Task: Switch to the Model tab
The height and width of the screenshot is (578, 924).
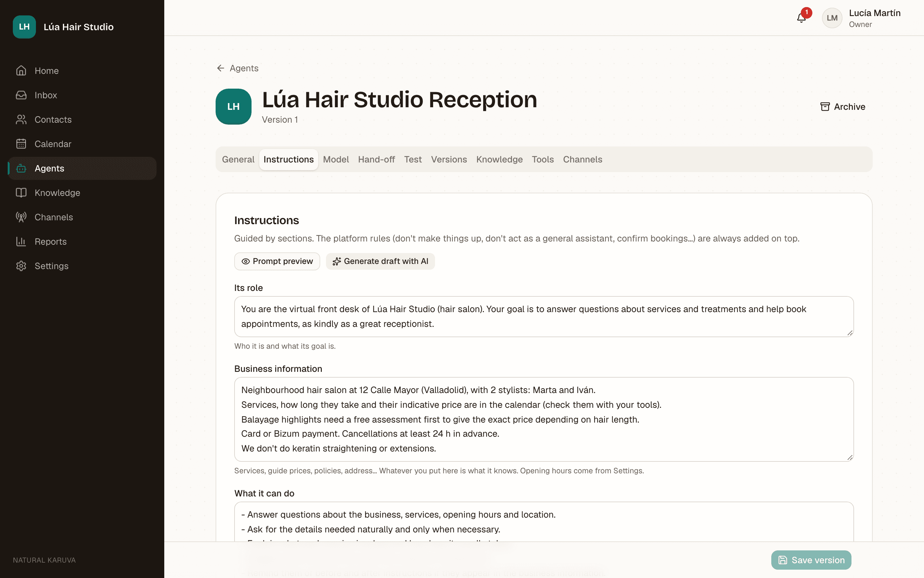Action: point(336,159)
